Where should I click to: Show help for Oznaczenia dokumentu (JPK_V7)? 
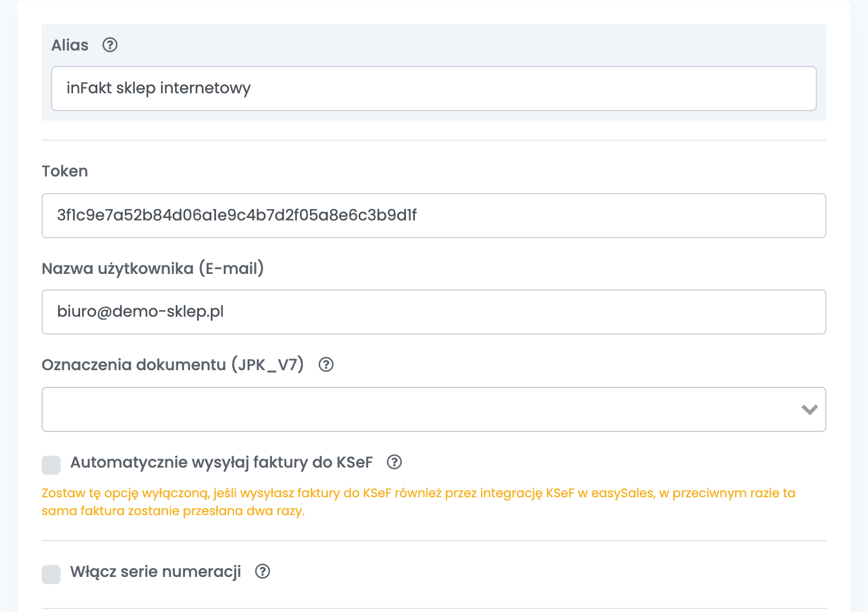(x=326, y=365)
